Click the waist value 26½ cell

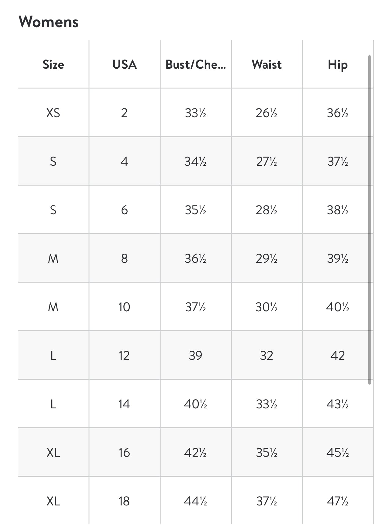pos(267,113)
